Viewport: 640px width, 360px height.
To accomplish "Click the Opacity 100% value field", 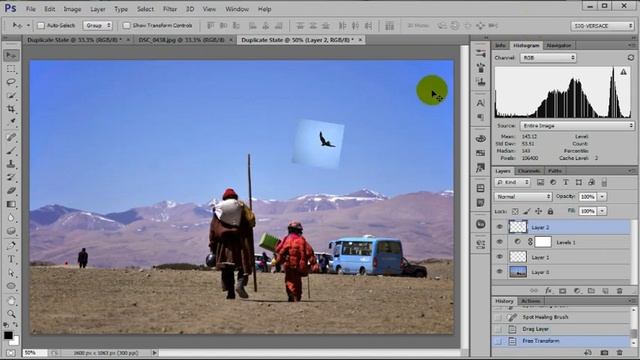I will tap(588, 197).
